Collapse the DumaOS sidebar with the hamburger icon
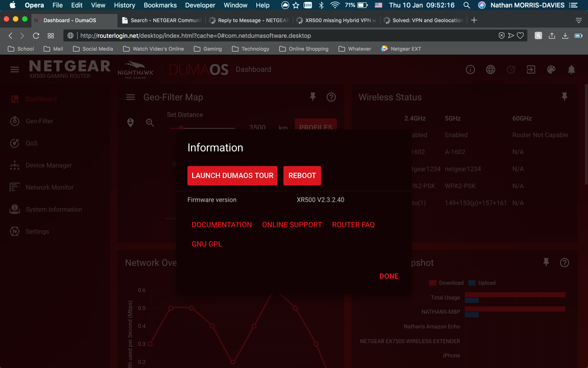 coord(15,69)
